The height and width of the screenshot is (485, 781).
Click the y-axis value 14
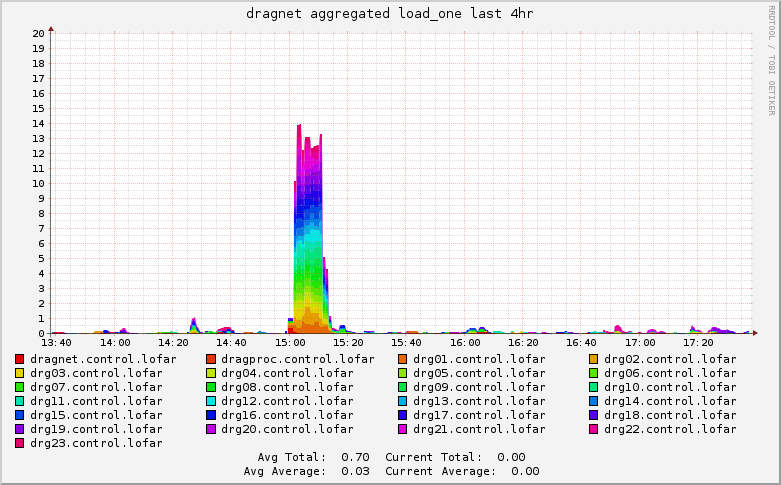pos(38,123)
